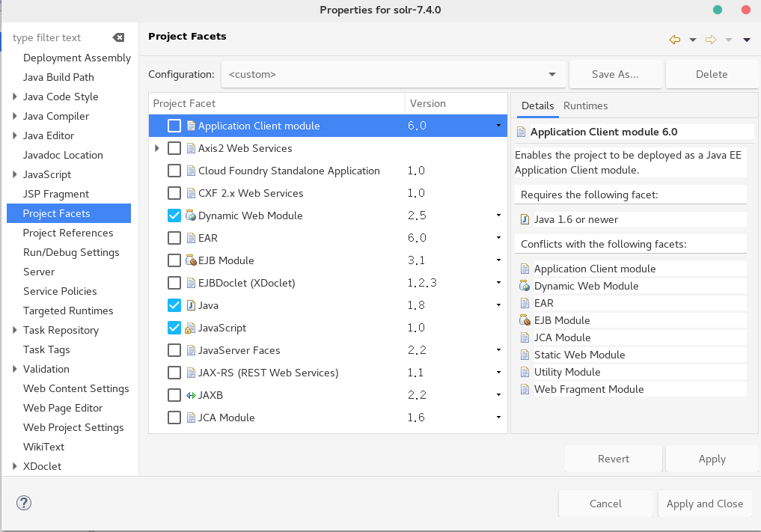Click the CXF 2.x Web Services icon

pos(192,193)
